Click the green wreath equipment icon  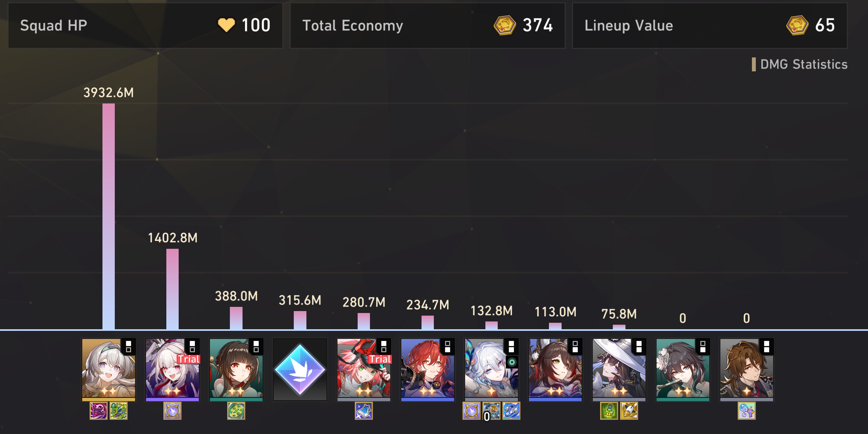(x=236, y=411)
